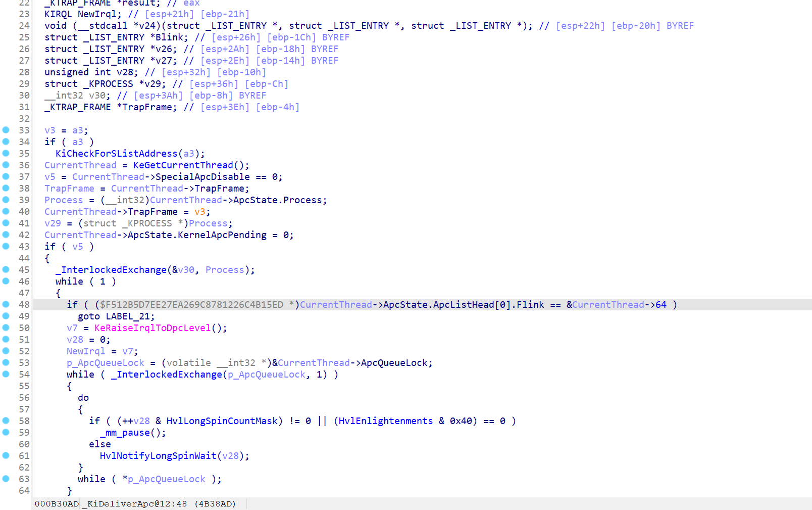
Task: Toggle the breakpoint dot on line 40
Action: click(6, 211)
